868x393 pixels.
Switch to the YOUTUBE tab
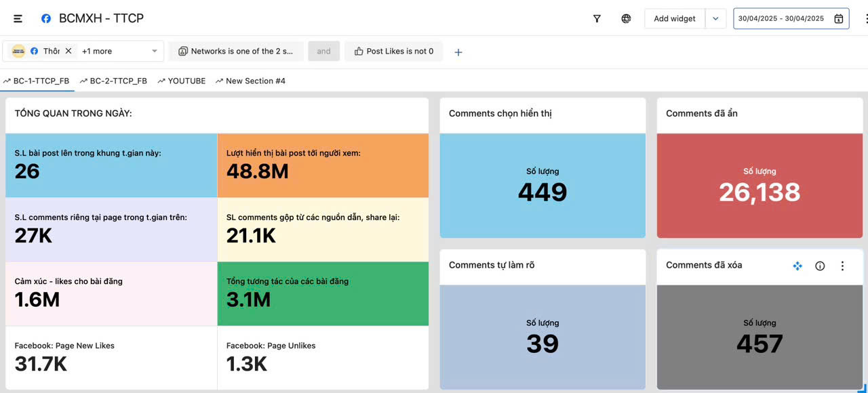(182, 81)
